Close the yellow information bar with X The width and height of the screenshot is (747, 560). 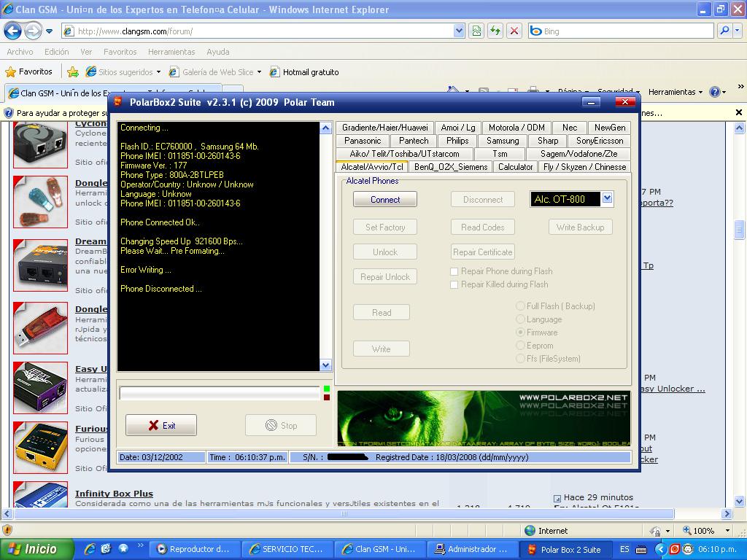(x=739, y=112)
